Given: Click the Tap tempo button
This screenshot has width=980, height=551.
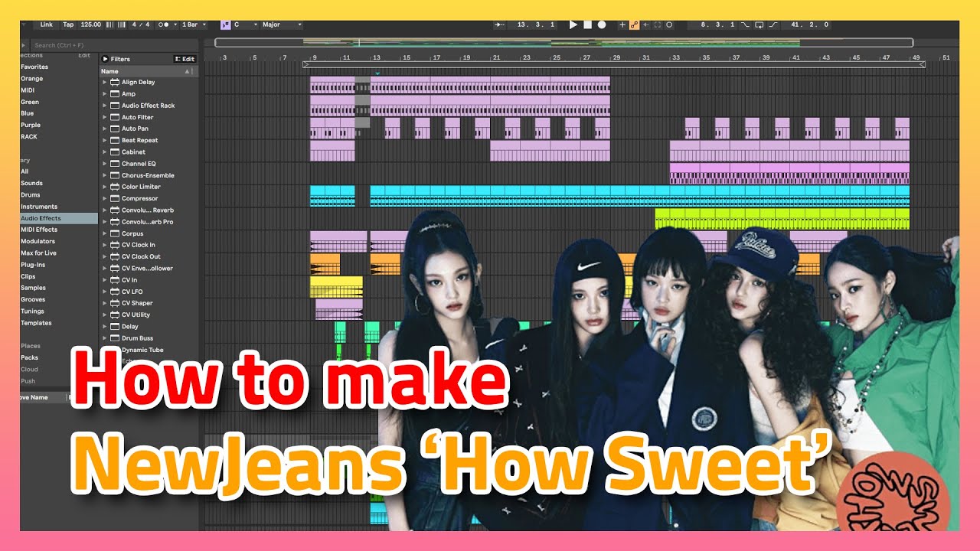Looking at the screenshot, I should 68,24.
